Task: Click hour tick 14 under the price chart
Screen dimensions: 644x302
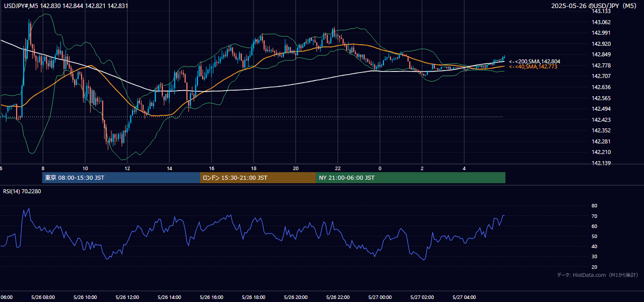Action: pyautogui.click(x=169, y=168)
